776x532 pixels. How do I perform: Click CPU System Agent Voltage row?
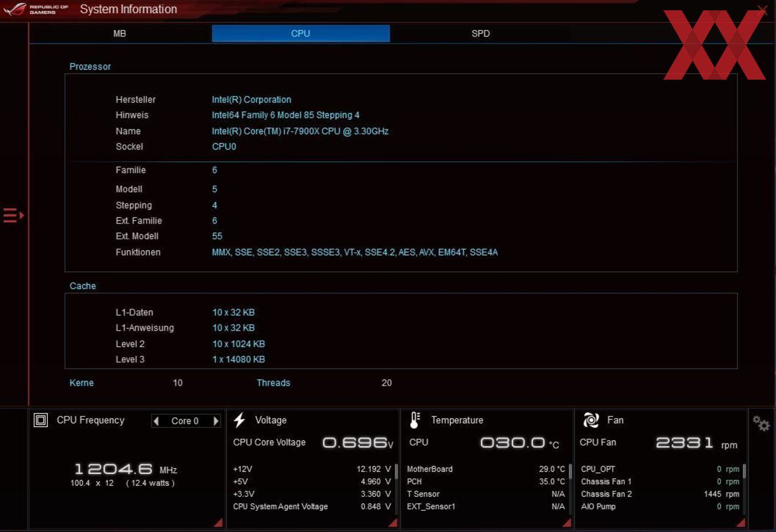[x=312, y=506]
